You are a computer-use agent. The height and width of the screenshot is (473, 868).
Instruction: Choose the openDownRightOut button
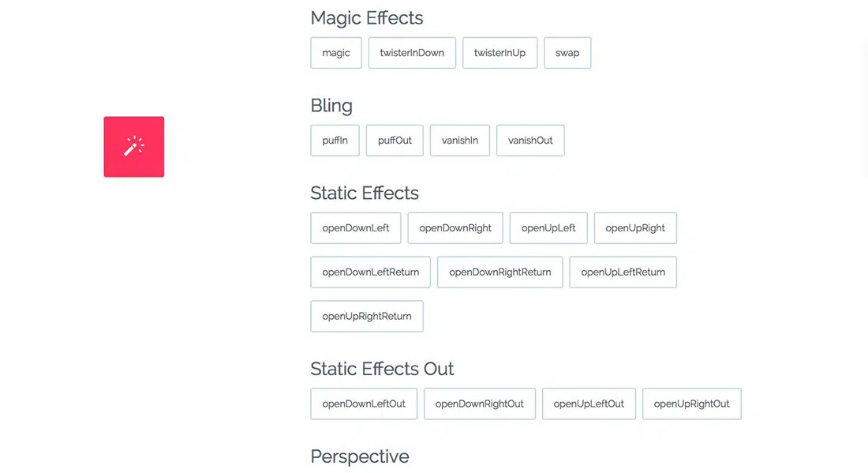click(x=480, y=404)
